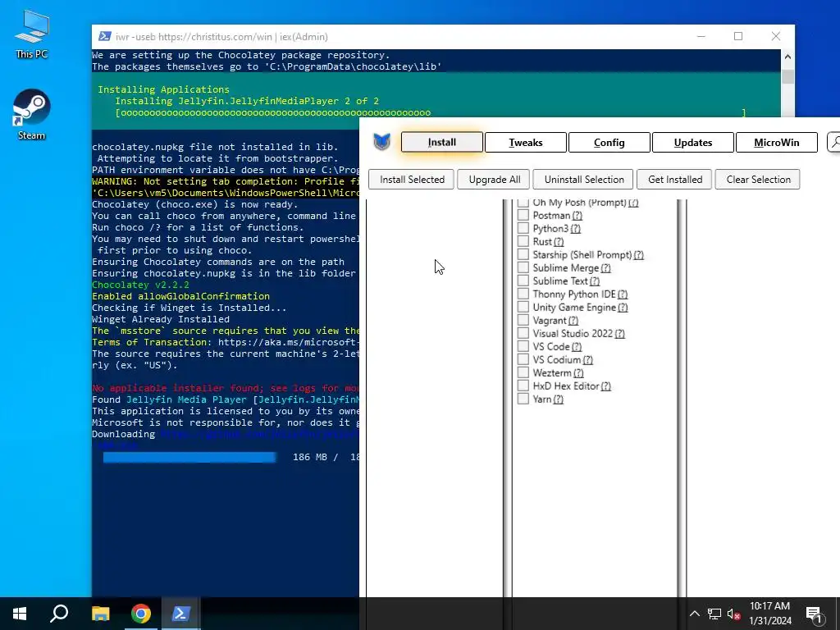Image resolution: width=840 pixels, height=630 pixels.
Task: Click the 'Chocolatey v2.2.2' line in PowerShell
Action: 140,285
